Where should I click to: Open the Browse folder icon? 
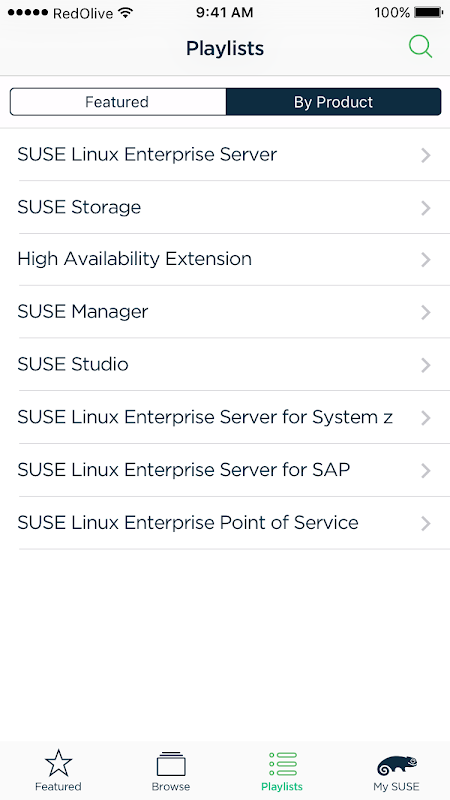(x=171, y=764)
